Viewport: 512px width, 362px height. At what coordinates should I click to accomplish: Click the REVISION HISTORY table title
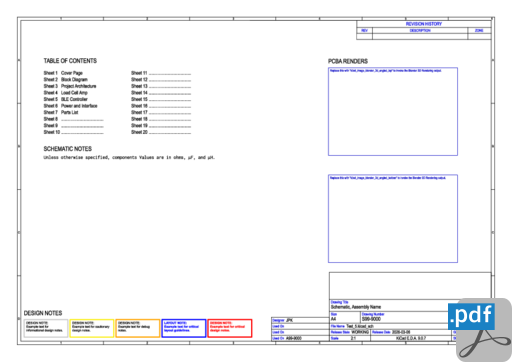coord(424,24)
